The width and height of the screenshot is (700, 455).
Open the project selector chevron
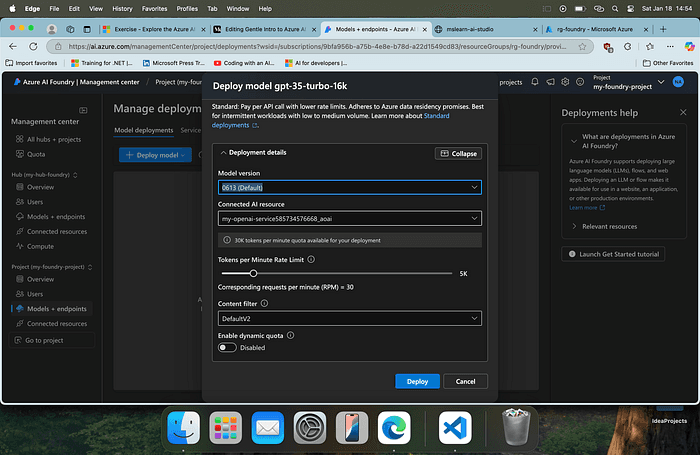point(661,82)
